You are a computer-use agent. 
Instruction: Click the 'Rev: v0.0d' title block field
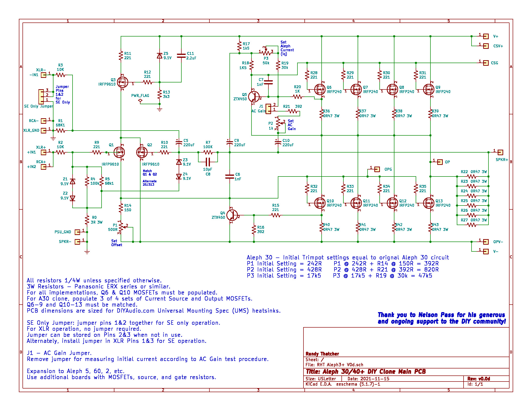(478, 379)
